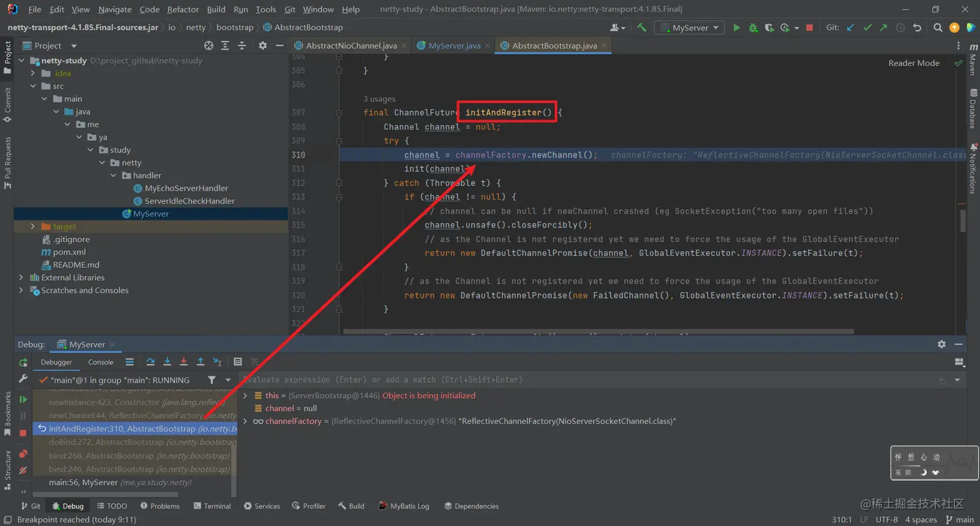Expand the channelFactory variable node
The height and width of the screenshot is (526, 980).
[x=245, y=422]
